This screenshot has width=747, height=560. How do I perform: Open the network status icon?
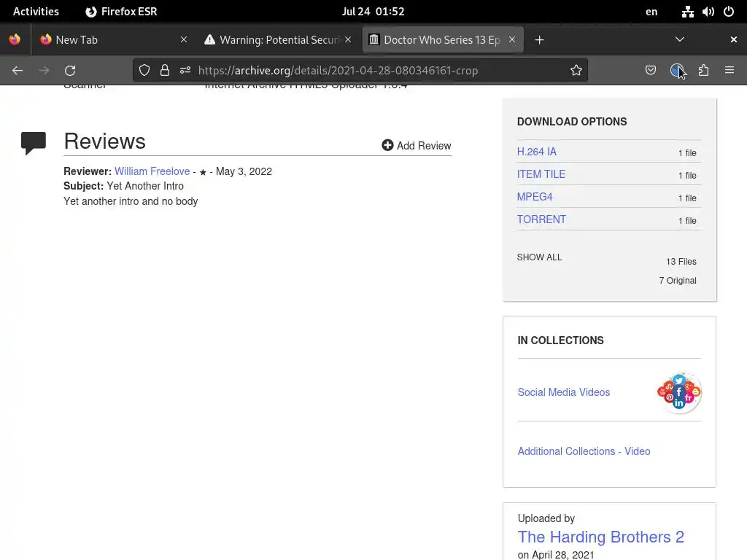687,12
